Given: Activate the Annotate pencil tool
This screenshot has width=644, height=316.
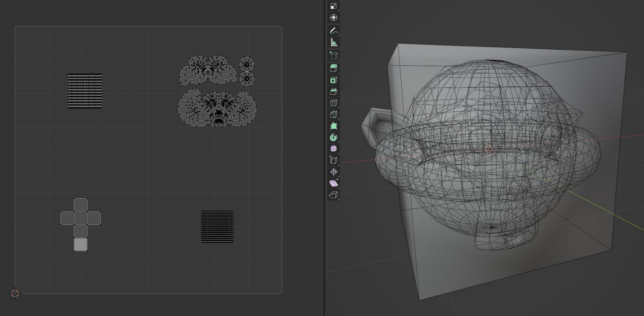Looking at the screenshot, I should click(x=334, y=31).
